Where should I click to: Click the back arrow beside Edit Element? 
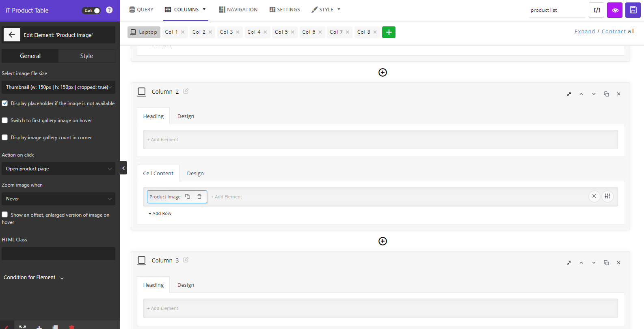tap(12, 35)
